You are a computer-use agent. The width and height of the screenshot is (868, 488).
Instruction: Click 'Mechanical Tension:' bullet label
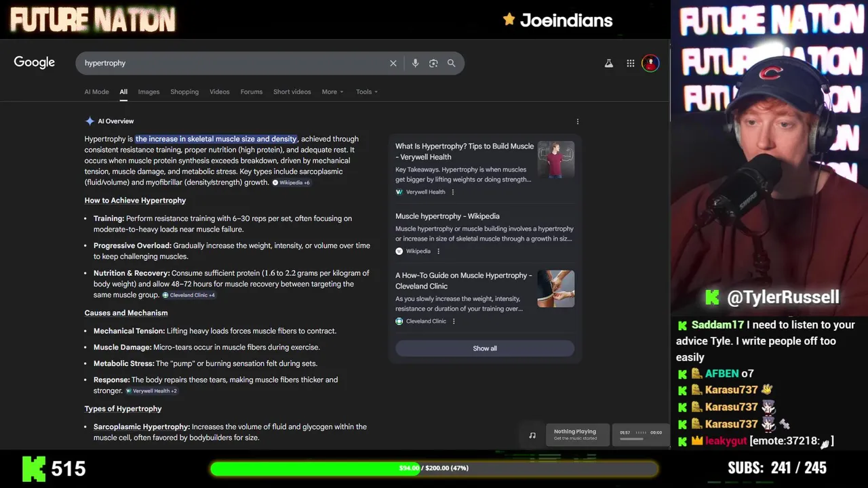[x=129, y=331]
